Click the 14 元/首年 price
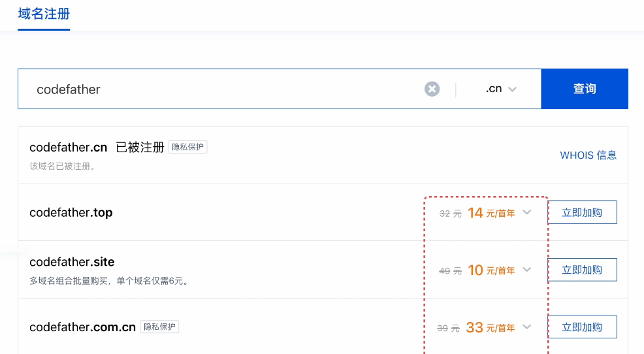The height and width of the screenshot is (354, 644). tap(491, 213)
